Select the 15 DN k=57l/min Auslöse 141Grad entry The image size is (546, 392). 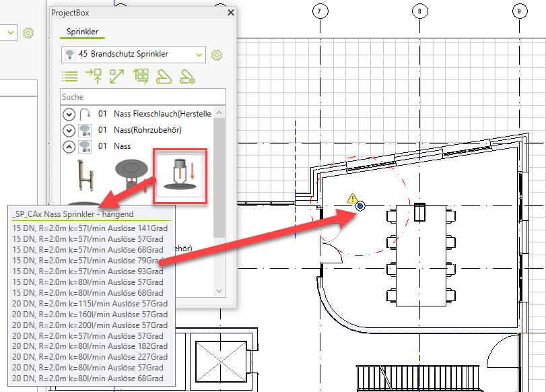[x=90, y=228]
